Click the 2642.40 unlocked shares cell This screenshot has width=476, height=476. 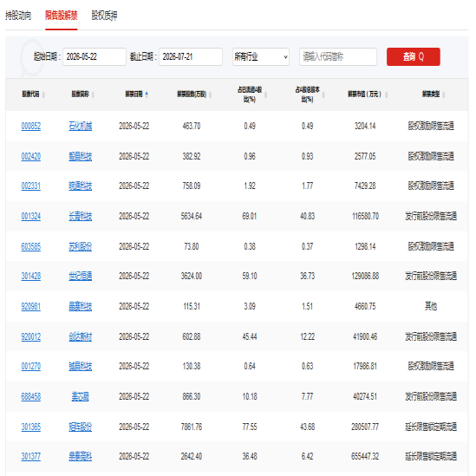point(192,456)
